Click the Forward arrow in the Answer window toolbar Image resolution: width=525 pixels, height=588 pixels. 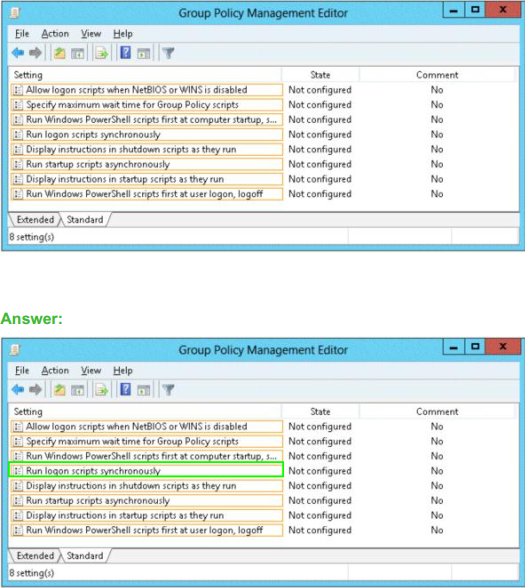click(x=35, y=390)
